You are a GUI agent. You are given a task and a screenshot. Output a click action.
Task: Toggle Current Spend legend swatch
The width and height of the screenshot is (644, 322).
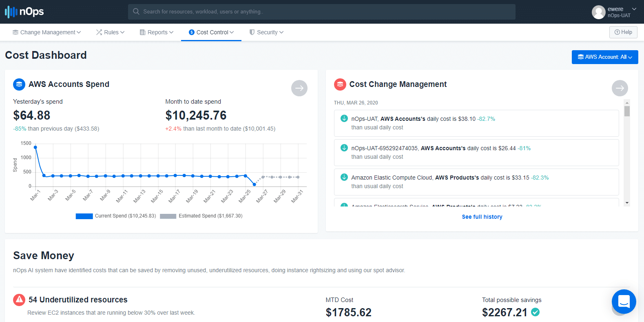click(x=84, y=216)
